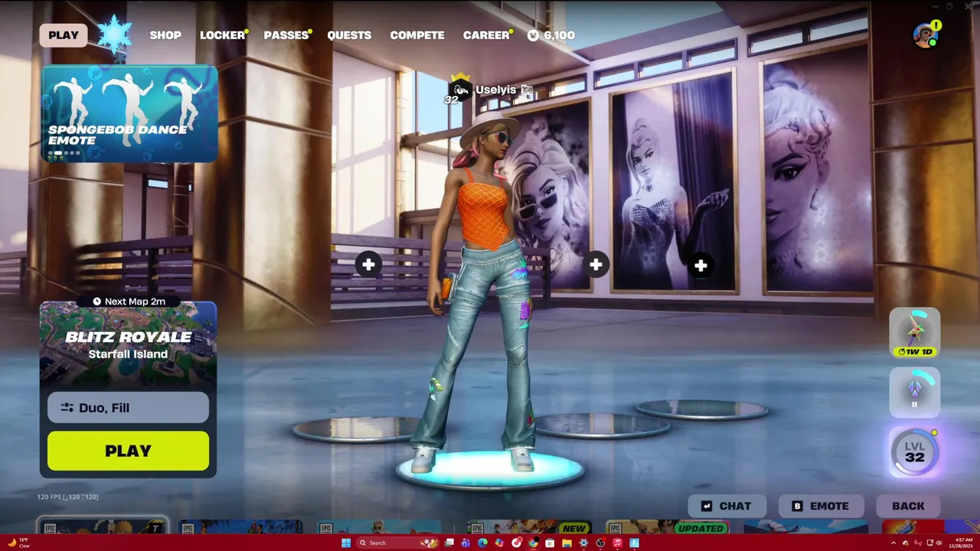
Task: Open the snowflake Winterfest icon
Action: click(x=114, y=35)
